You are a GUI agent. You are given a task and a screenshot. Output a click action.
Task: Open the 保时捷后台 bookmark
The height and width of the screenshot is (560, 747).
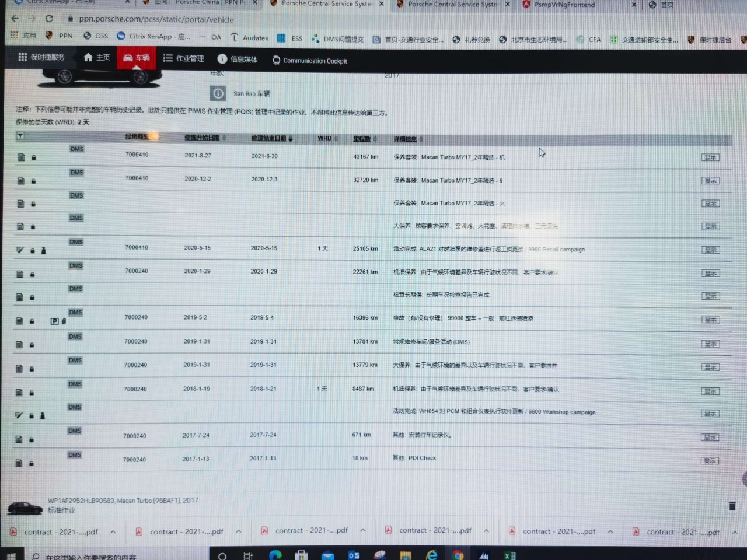click(x=710, y=40)
